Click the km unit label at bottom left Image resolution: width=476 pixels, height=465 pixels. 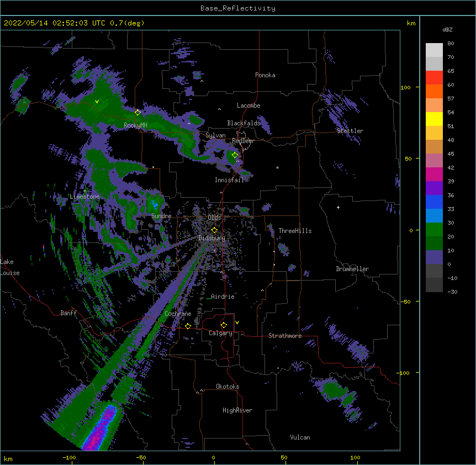point(8,459)
